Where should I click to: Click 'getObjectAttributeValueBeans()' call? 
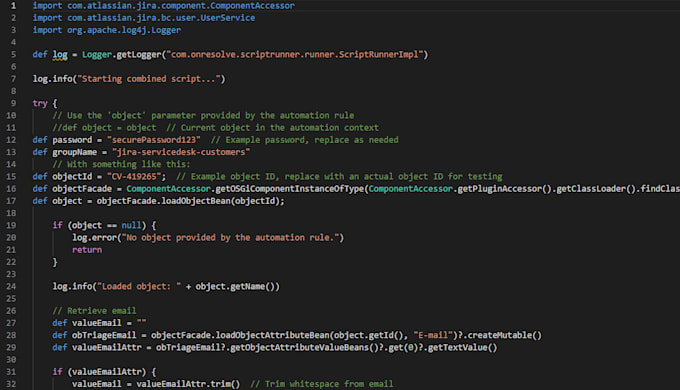click(x=304, y=347)
